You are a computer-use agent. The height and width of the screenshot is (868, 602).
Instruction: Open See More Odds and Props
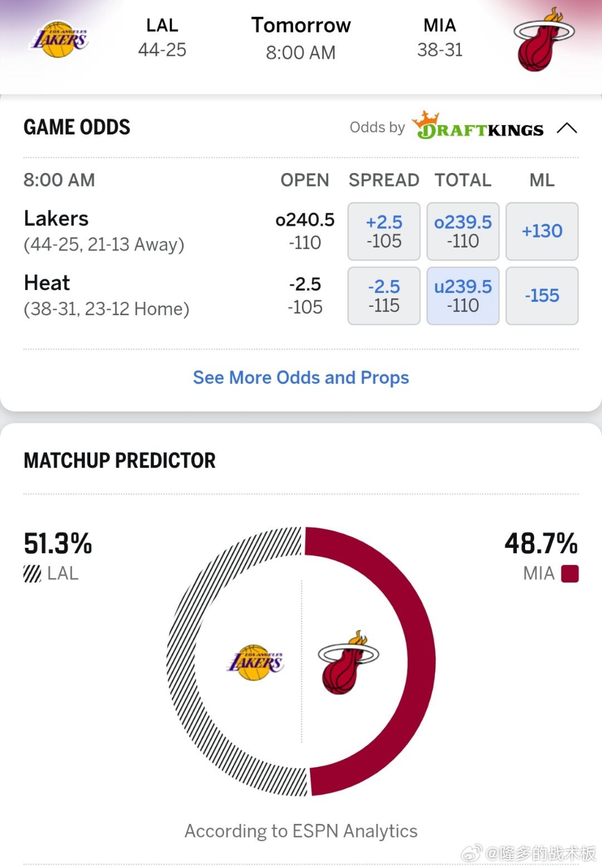pos(300,378)
